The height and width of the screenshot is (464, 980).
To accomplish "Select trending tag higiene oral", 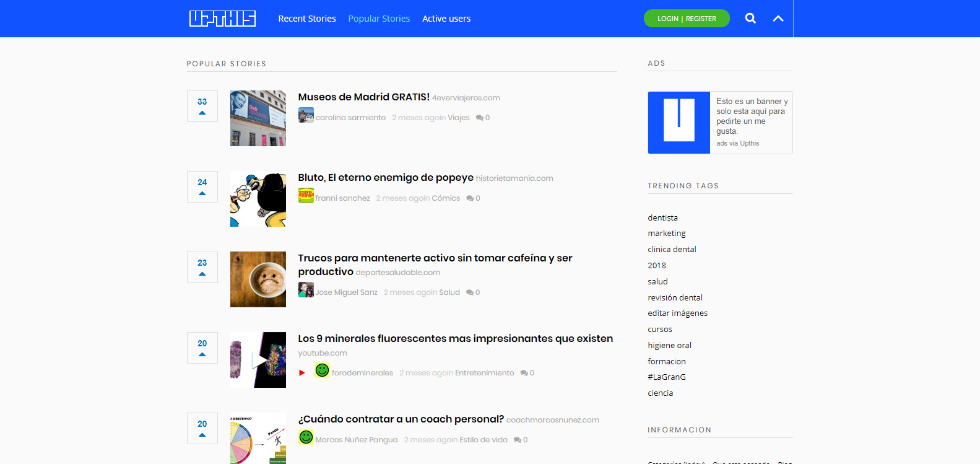I will [x=669, y=345].
